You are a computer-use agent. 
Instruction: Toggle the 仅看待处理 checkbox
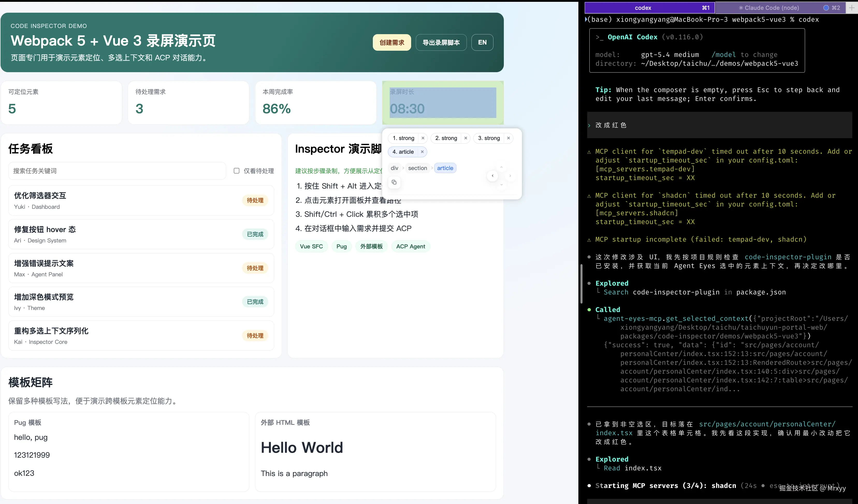pyautogui.click(x=237, y=171)
